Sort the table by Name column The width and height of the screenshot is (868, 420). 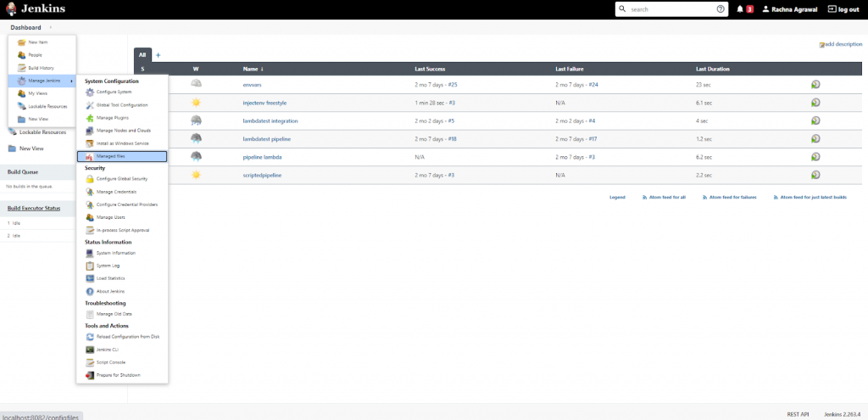click(253, 70)
